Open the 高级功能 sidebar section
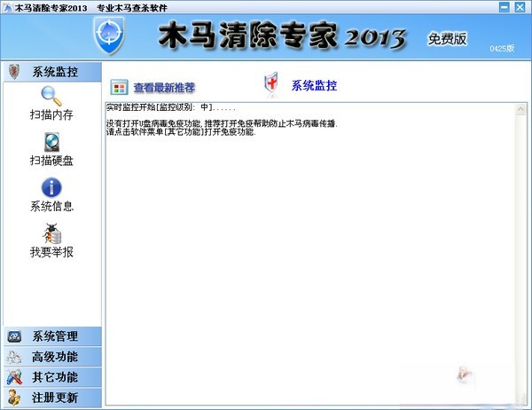Viewport: 532px width, 410px height. [52, 357]
